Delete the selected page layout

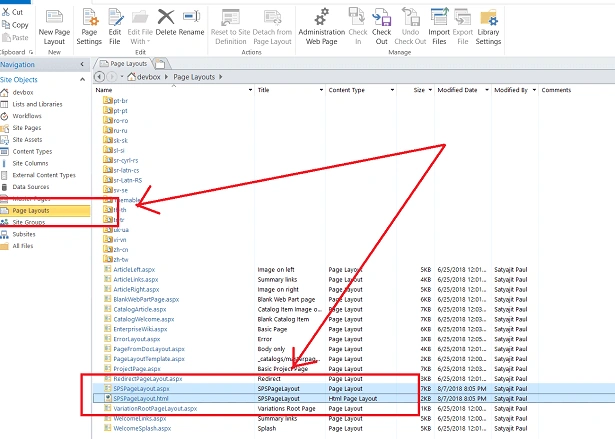click(x=166, y=23)
